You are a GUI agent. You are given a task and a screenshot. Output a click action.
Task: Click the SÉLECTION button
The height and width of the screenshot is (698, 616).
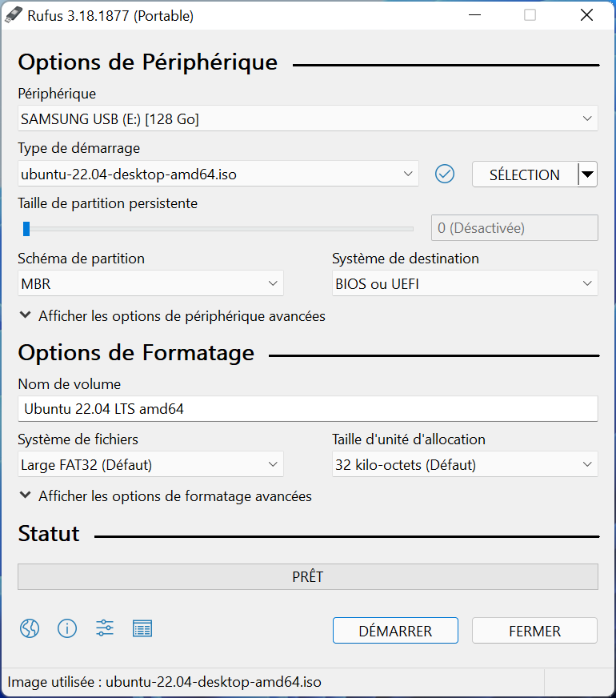525,174
